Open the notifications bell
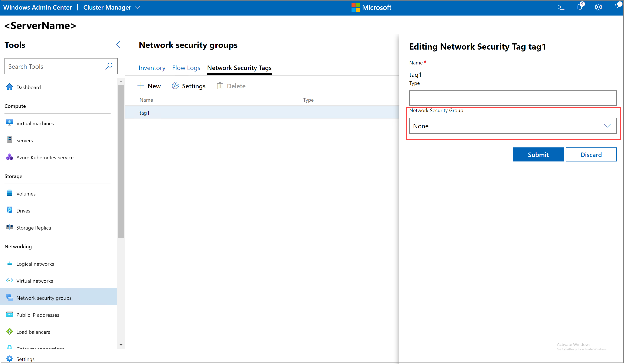The height and width of the screenshot is (364, 624). 579,7
